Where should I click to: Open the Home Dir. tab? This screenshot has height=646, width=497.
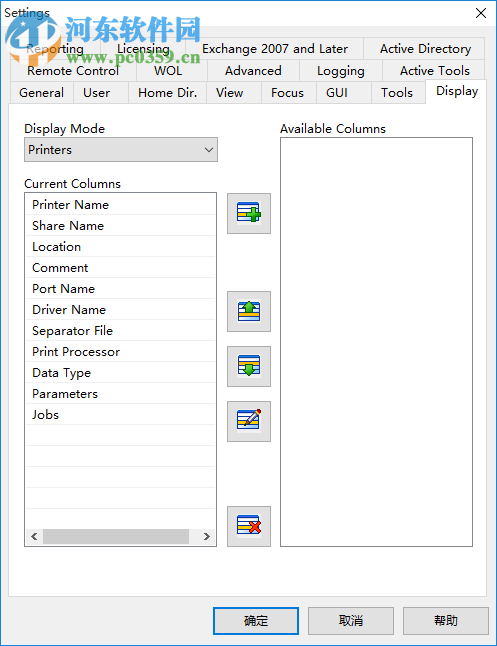(x=167, y=92)
